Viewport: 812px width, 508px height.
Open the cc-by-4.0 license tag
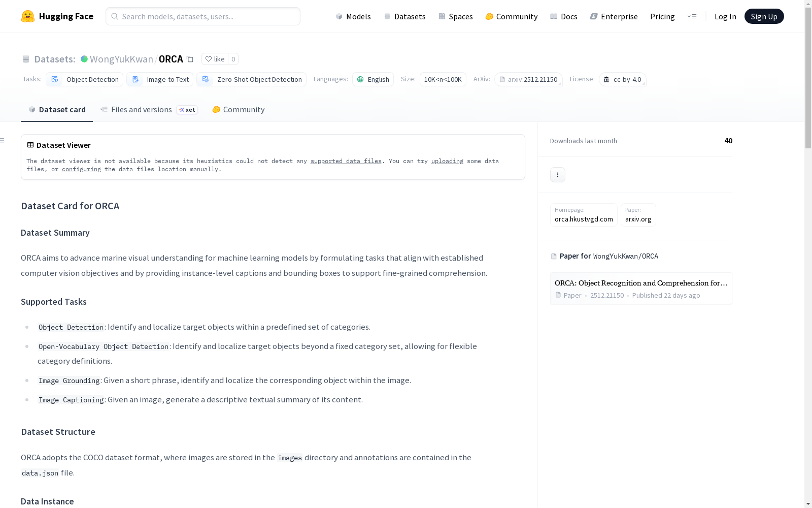click(622, 79)
